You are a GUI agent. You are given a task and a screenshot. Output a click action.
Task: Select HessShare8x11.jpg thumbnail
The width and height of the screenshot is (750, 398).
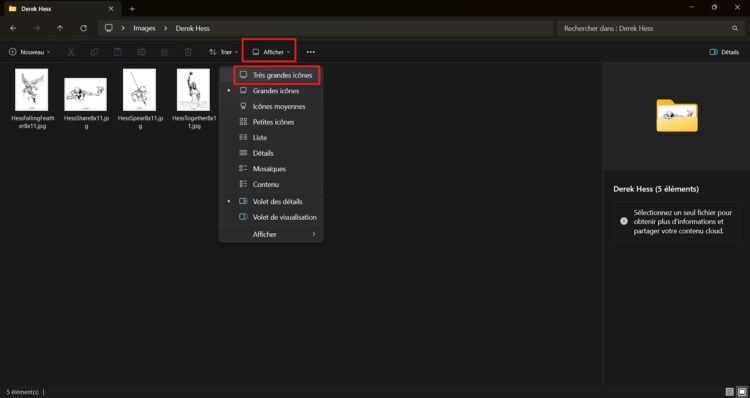(86, 94)
